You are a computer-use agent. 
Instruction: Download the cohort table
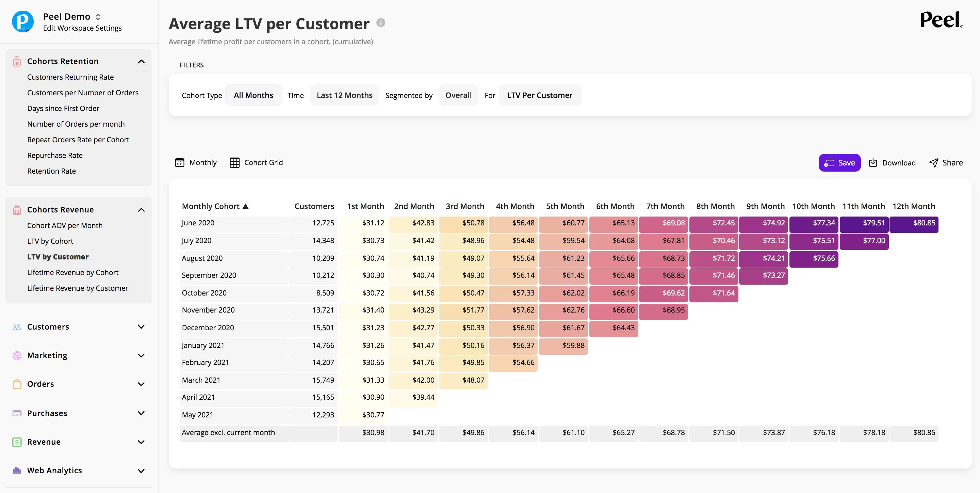point(892,162)
